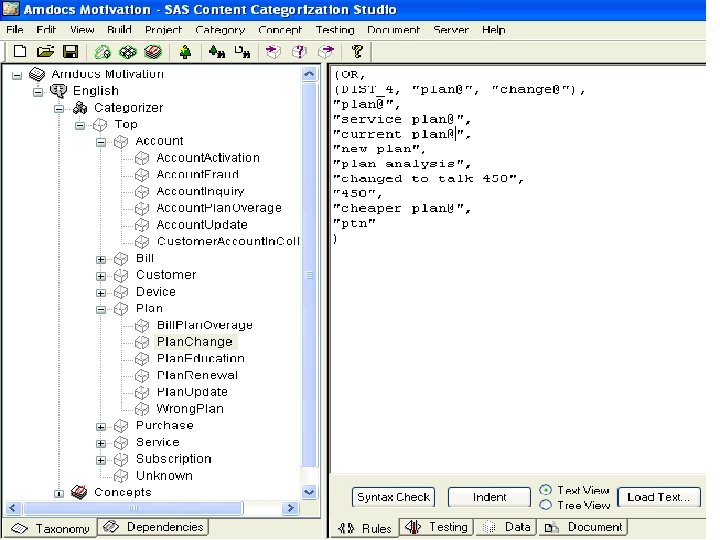Open the Concept menu
Image resolution: width=720 pixels, height=540 pixels.
tap(280, 30)
